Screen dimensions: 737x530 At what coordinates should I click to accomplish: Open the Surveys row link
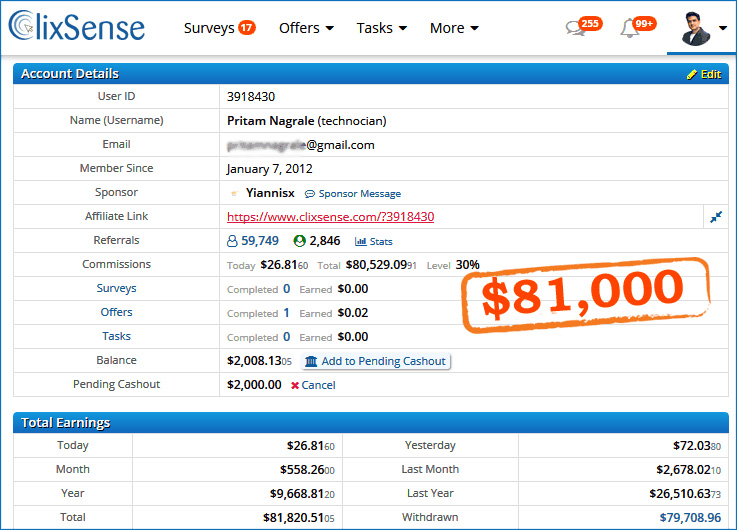pyautogui.click(x=117, y=288)
